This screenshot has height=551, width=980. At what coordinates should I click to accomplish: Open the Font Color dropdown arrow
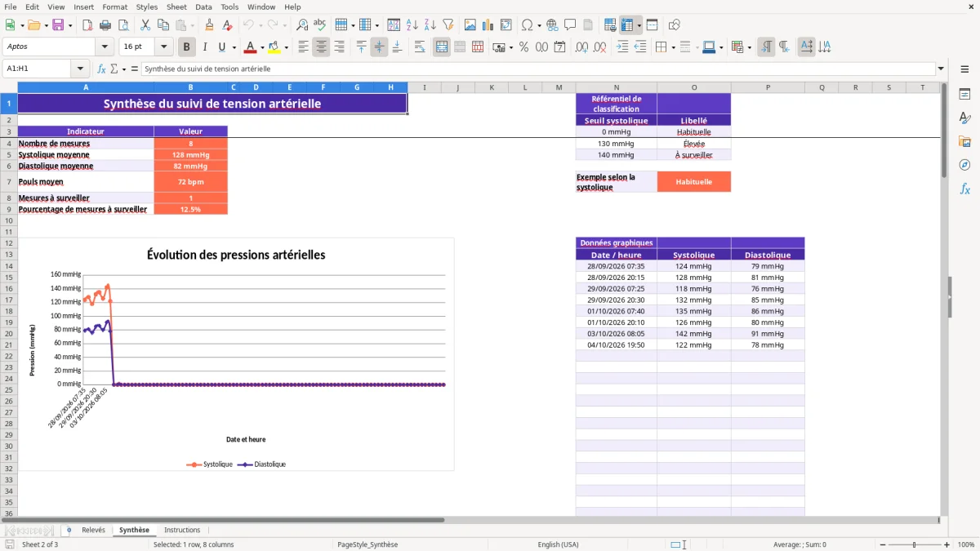pos(262,47)
